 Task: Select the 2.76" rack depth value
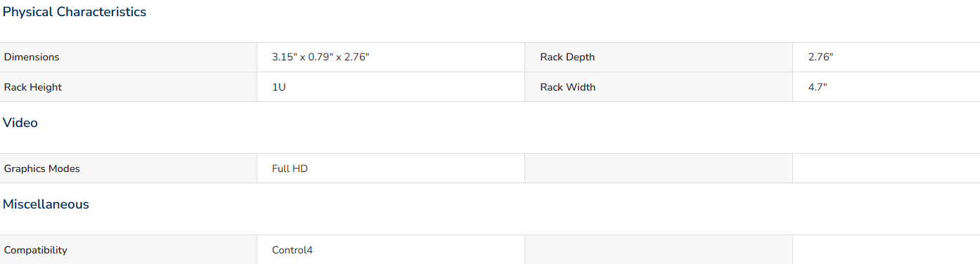820,57
